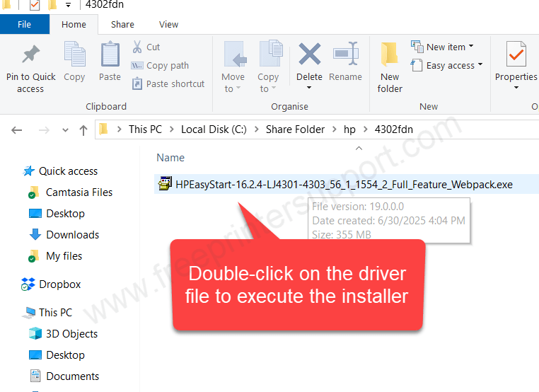The image size is (539, 392).
Task: Select This PC in navigation pane
Action: coord(55,313)
